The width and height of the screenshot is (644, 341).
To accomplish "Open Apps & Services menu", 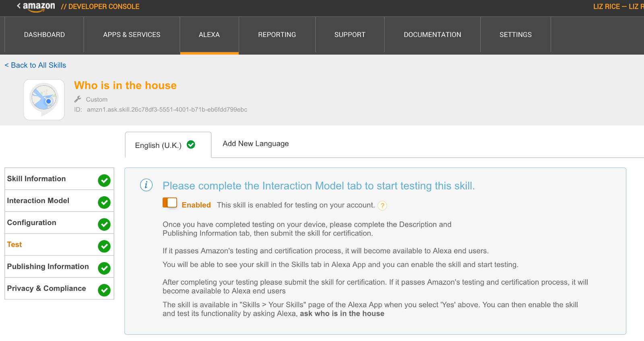I will click(132, 35).
